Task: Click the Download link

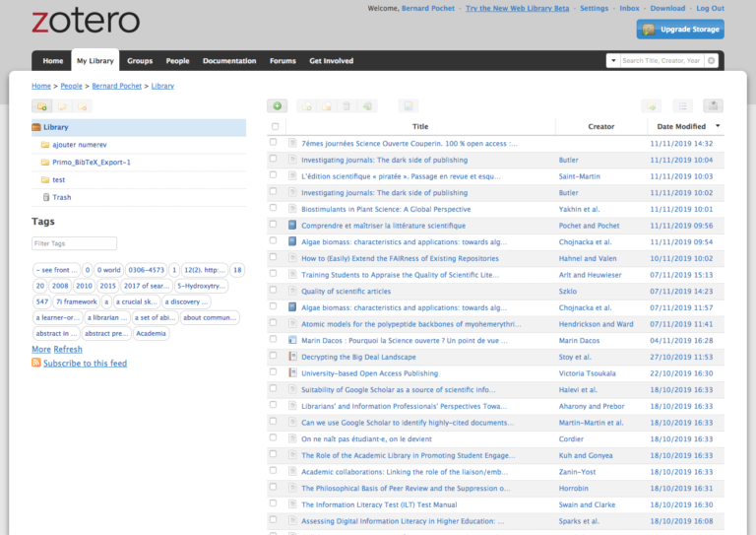Action: tap(667, 8)
